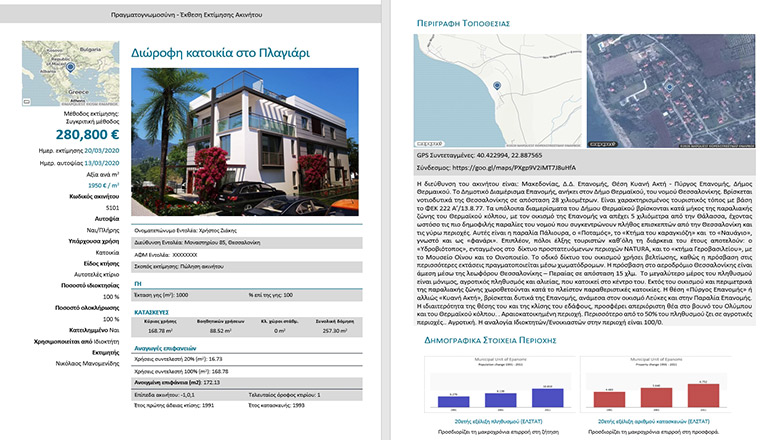The height and width of the screenshot is (440, 770).
Task: Click the client name row 'Χρήστος Ζιάκης'
Action: 247,230
